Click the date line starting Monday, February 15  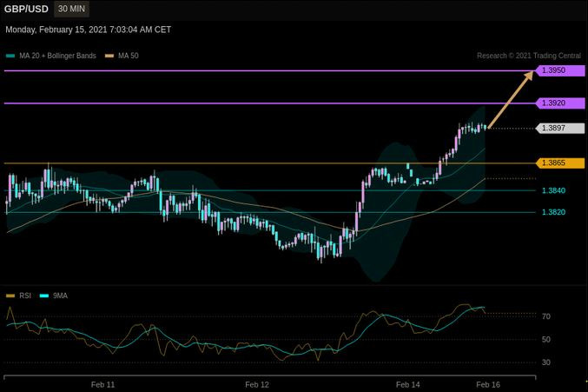coord(88,30)
